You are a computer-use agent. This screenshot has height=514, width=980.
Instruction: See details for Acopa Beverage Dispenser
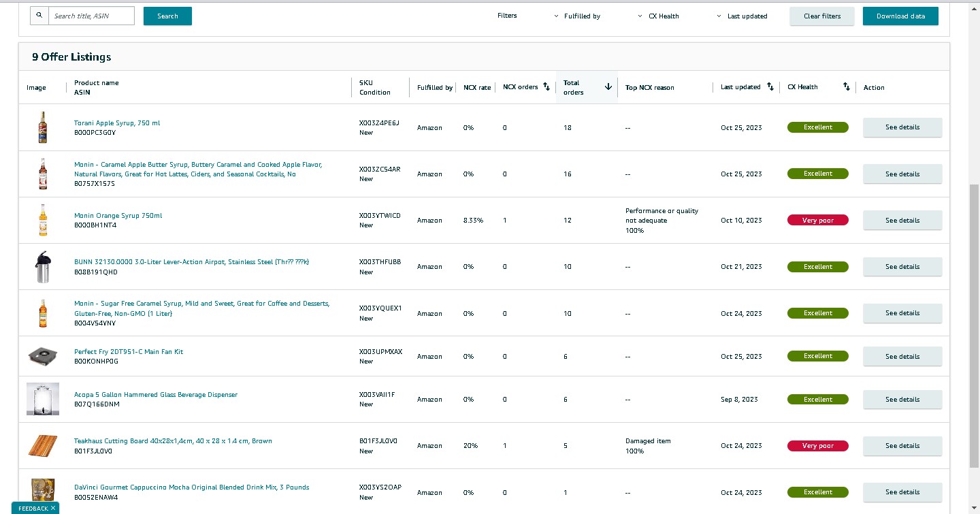point(902,399)
